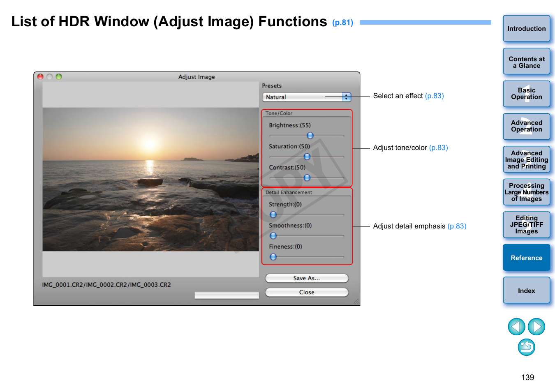555x392 pixels.
Task: Open the Presets dropdown showing Natural
Action: pos(307,97)
